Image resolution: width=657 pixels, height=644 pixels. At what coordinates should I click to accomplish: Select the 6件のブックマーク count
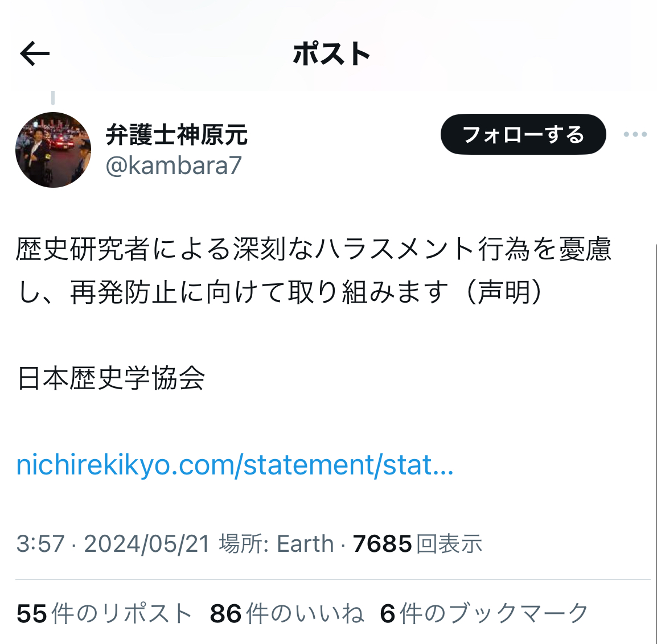[x=484, y=613]
